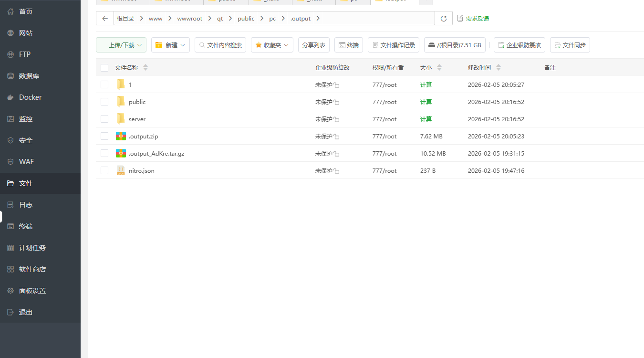This screenshot has width=644, height=358.
Task: Click the back arrow in path bar
Action: point(105,19)
